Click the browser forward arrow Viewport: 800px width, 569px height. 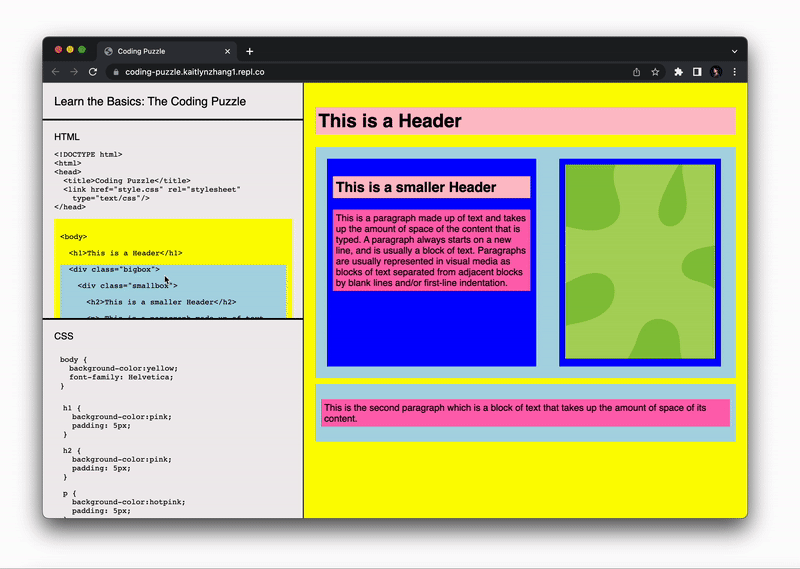coord(74,72)
